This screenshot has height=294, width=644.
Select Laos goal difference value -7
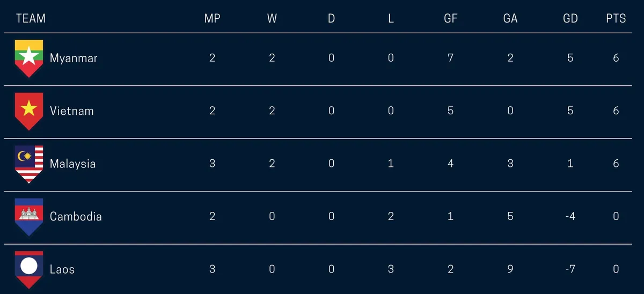pos(570,269)
